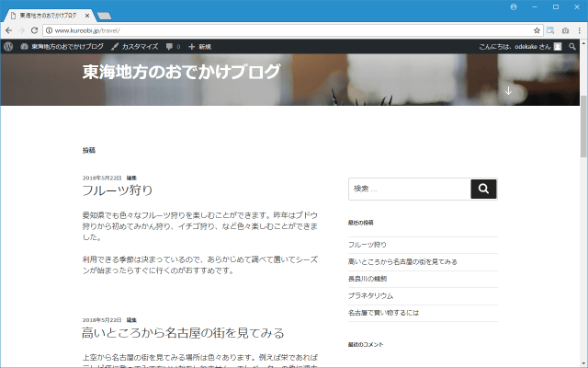Click the first 2018年5月22日 post date
Screen dimensions: 588x368
click(102, 178)
